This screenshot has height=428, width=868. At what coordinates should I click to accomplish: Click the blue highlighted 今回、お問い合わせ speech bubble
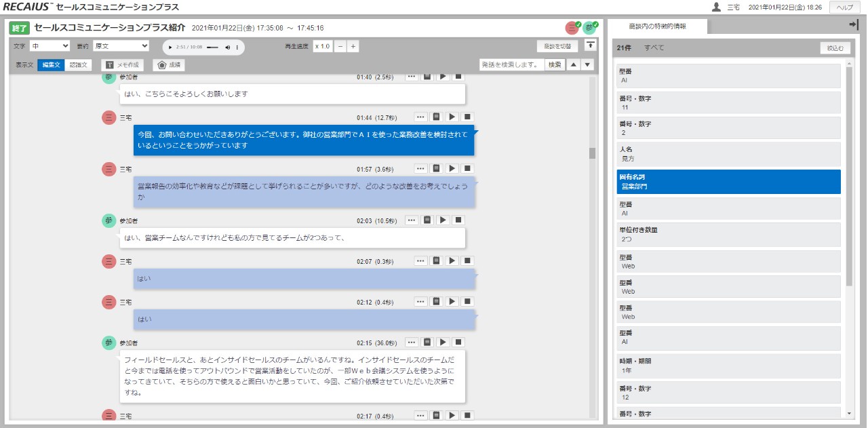[304, 140]
